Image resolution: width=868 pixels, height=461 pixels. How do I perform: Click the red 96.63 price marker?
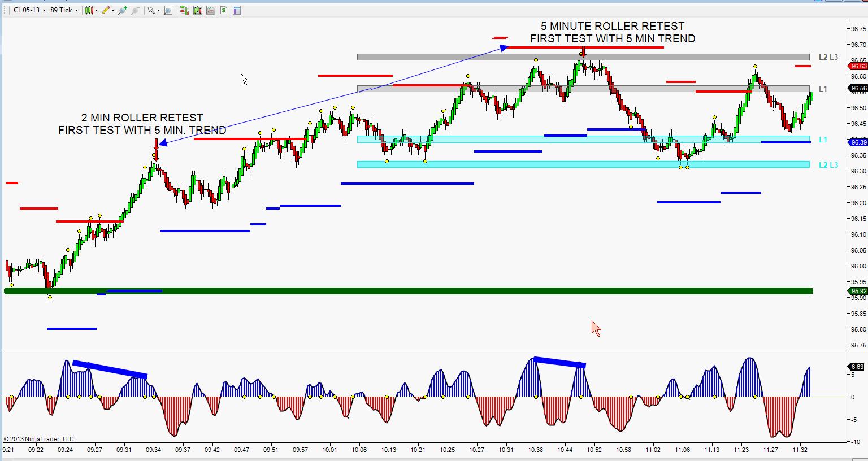coord(858,66)
